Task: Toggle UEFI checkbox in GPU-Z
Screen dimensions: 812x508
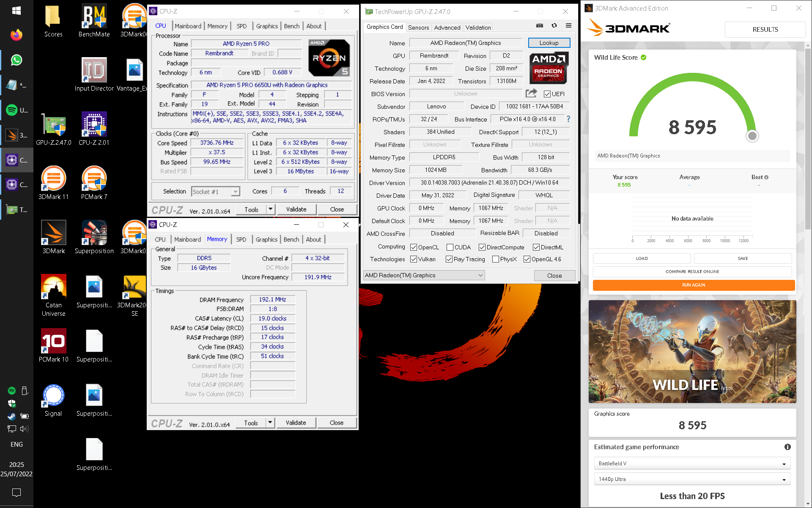Action: pyautogui.click(x=547, y=94)
